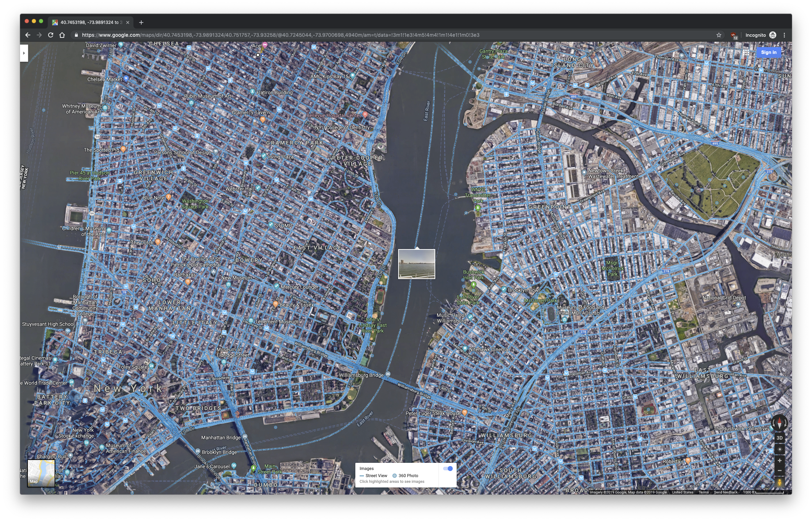This screenshot has height=521, width=812.
Task: Click the National Grid Depot marker
Action: pyautogui.click(x=738, y=304)
